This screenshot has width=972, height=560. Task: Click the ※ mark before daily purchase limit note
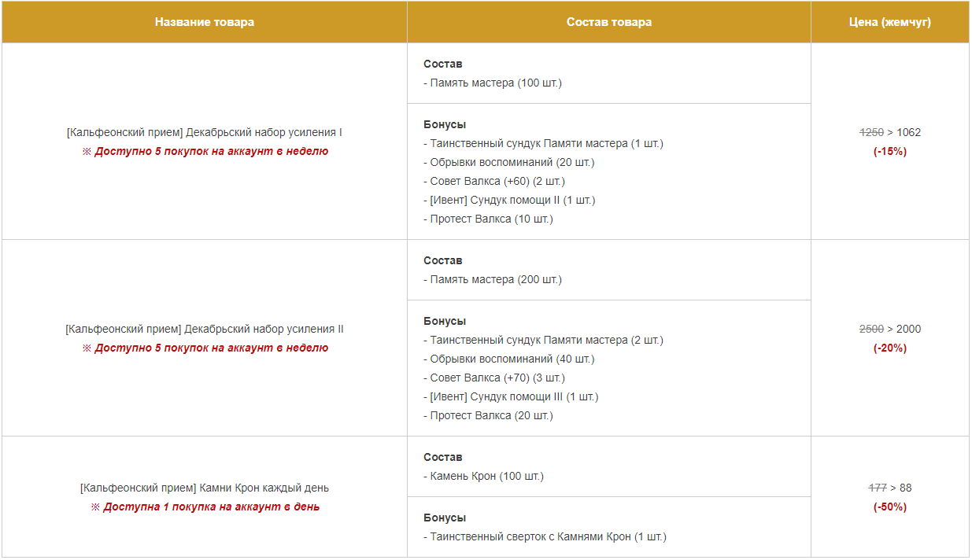[x=95, y=507]
